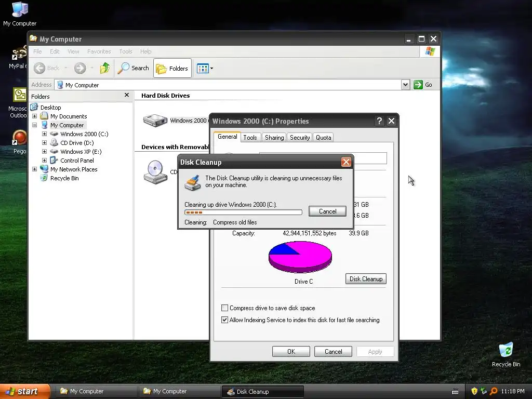Click the Disk Cleanup brush icon in dialog
Screen dimensions: 532x399
click(x=192, y=182)
